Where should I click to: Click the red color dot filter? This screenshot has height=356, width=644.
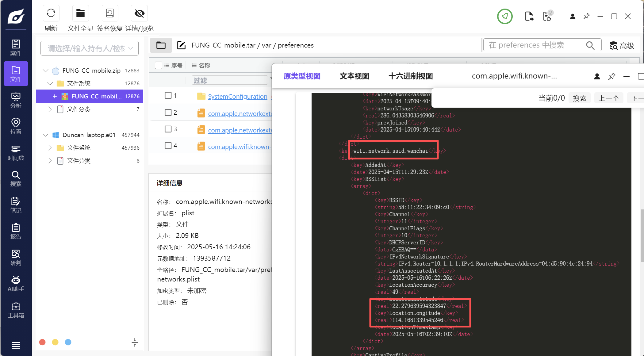pyautogui.click(x=43, y=342)
